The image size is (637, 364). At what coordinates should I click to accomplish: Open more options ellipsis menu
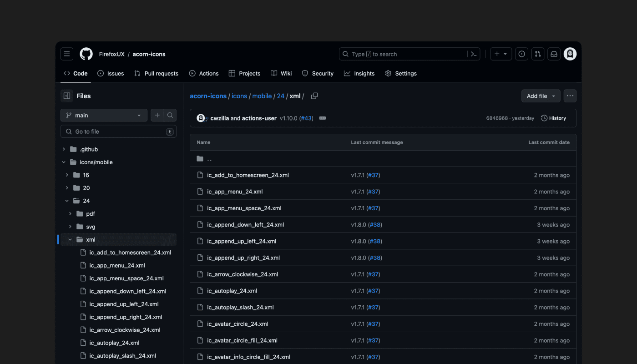pyautogui.click(x=570, y=96)
